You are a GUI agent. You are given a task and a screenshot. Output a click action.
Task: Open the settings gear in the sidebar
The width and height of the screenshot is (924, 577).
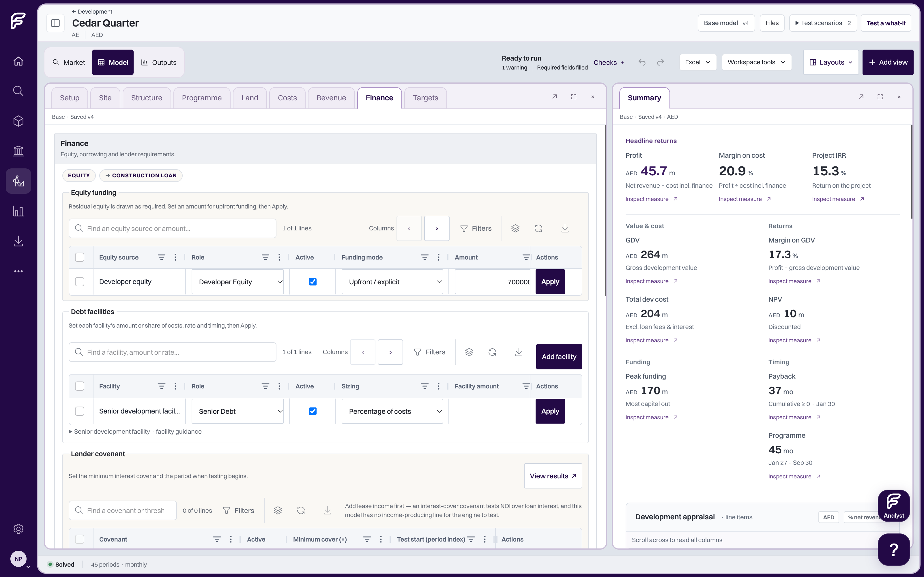click(18, 529)
